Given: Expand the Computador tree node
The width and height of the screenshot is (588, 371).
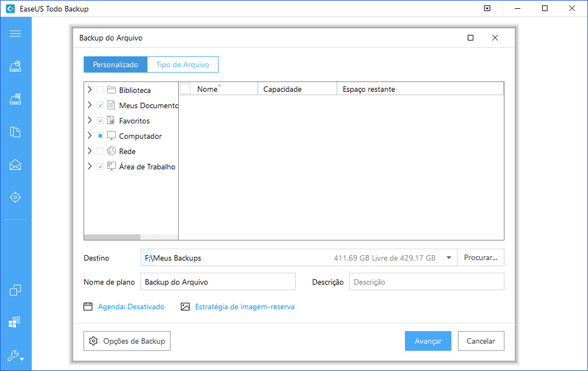Looking at the screenshot, I should point(89,136).
